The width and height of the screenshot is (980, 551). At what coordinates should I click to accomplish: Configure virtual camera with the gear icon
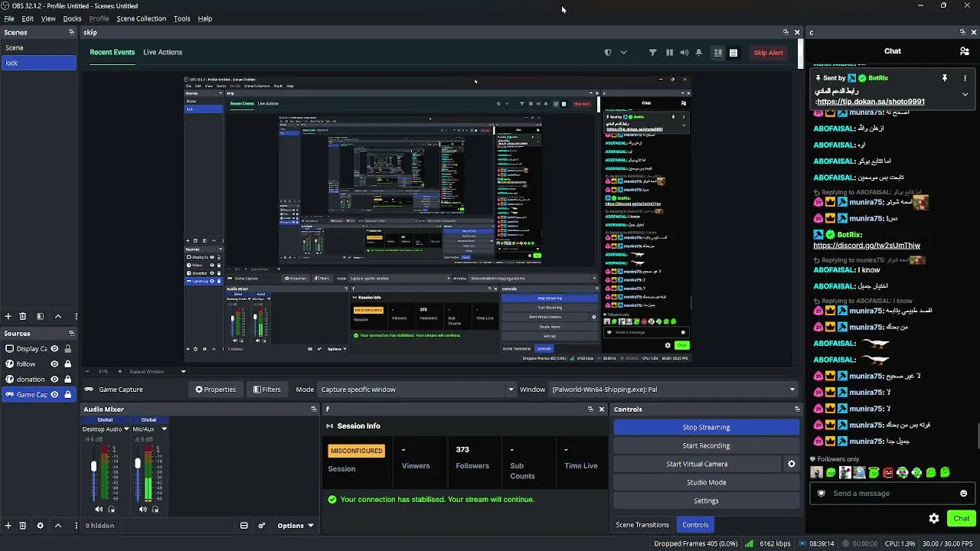(x=791, y=464)
